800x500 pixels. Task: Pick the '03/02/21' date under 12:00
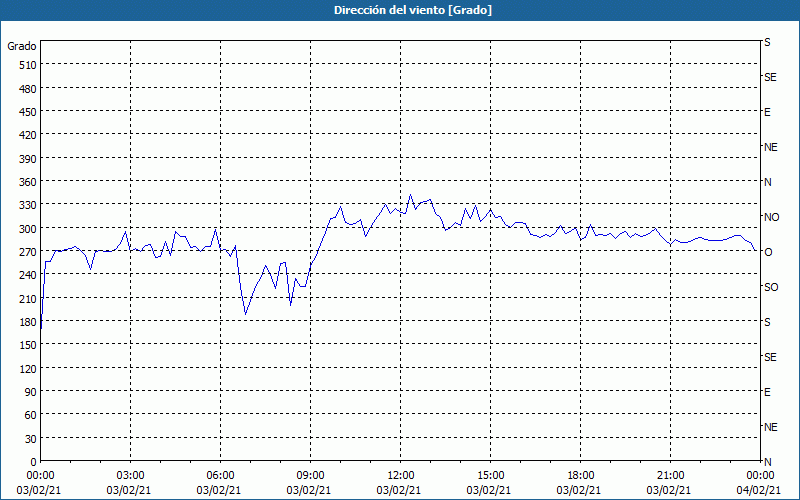[x=399, y=490]
